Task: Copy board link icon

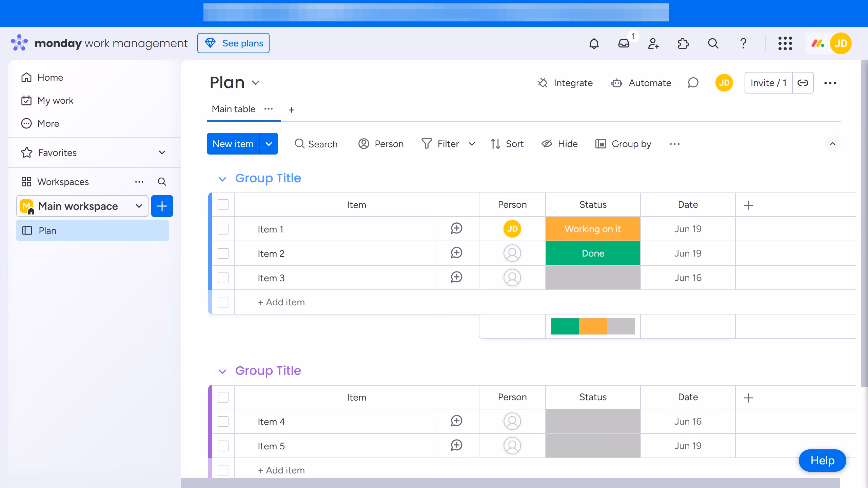Action: coord(803,83)
